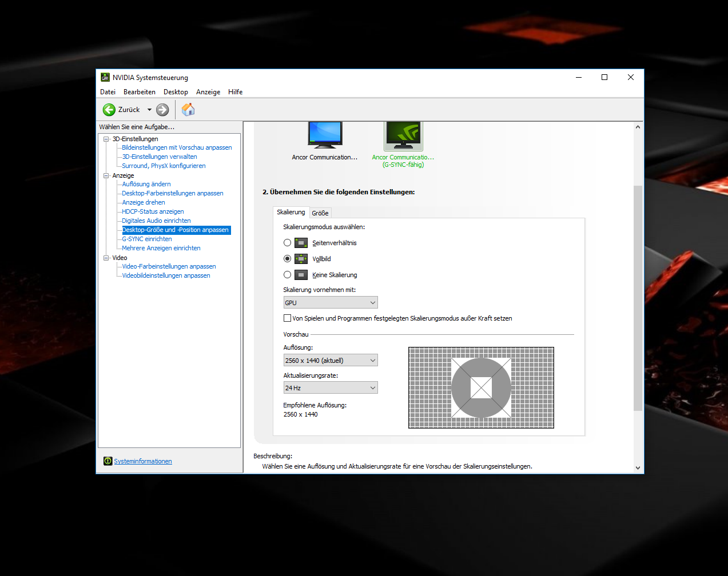Viewport: 728px width, 576px height.
Task: Open Auflösung ändern
Action: coord(146,184)
